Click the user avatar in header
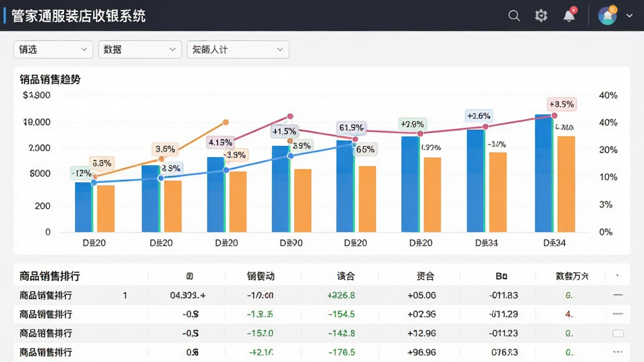This screenshot has width=644, height=362. point(608,16)
